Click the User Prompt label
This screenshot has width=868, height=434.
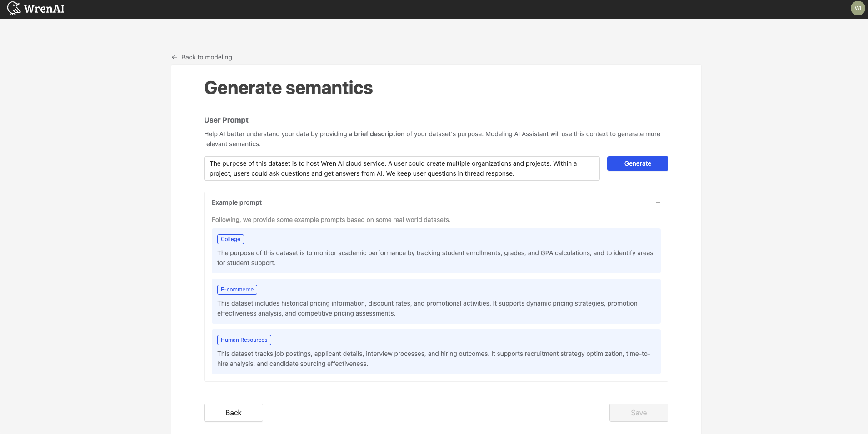point(226,120)
